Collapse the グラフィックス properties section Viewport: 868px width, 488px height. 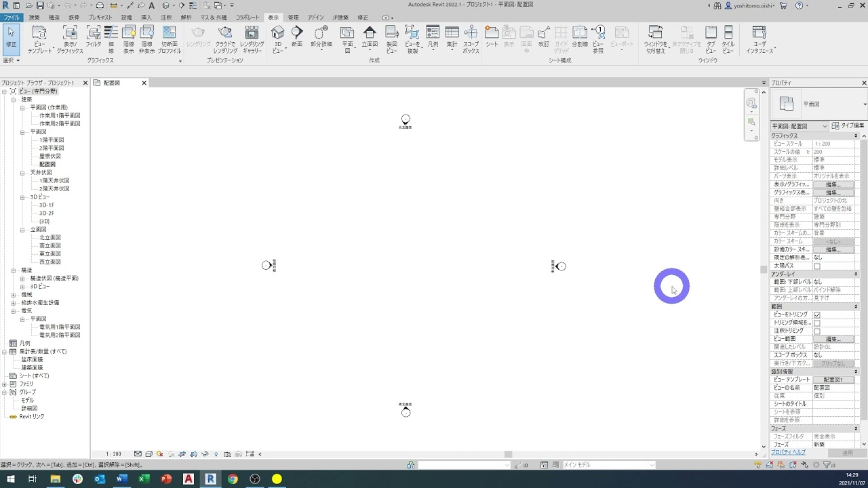(856, 136)
